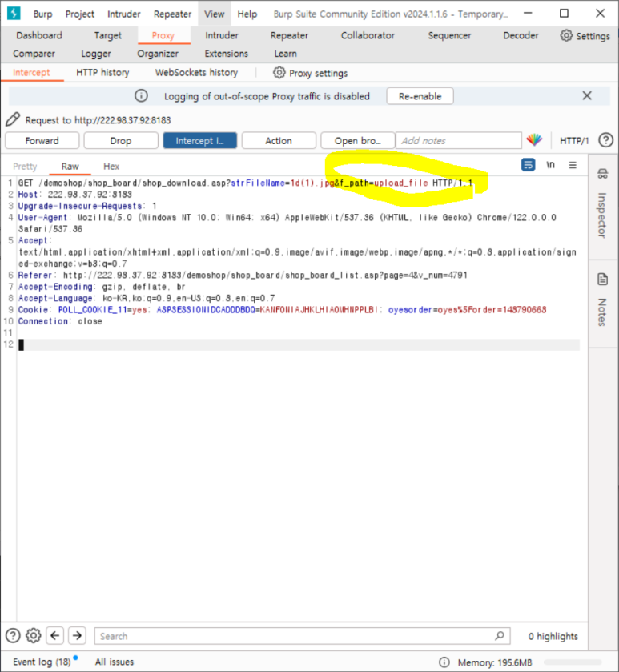Open the Help menu
This screenshot has height=672, width=619.
[247, 14]
